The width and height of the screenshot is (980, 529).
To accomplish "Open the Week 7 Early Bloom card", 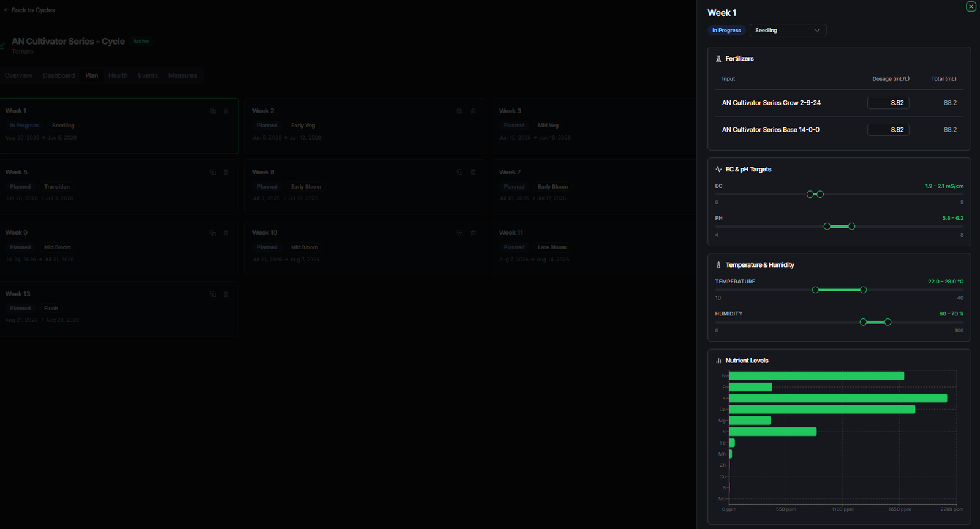I will click(594, 187).
